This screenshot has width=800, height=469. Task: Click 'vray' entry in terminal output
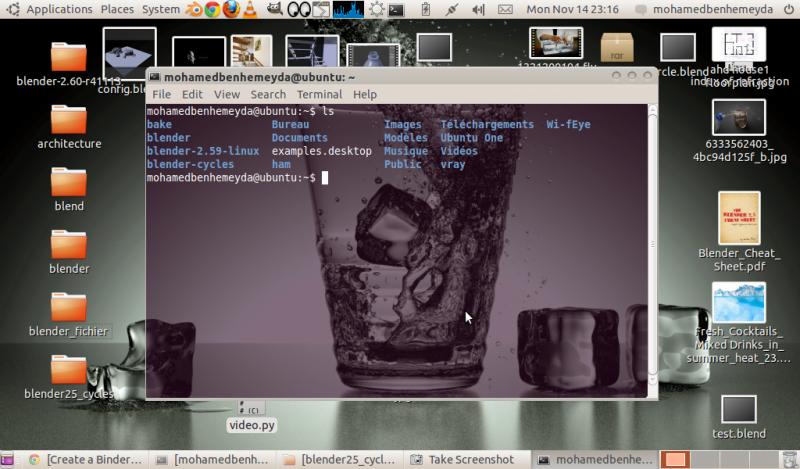click(453, 164)
